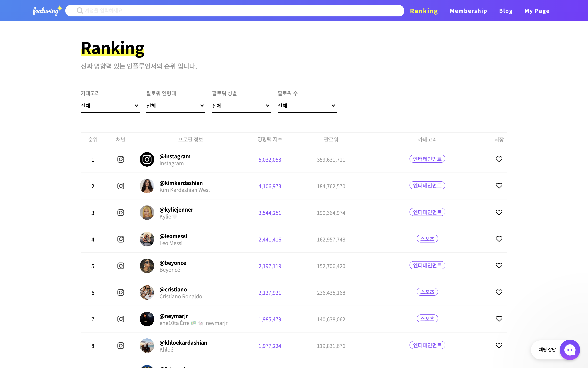Open the @neymarjr account link
This screenshot has height=368, width=588.
pos(174,316)
